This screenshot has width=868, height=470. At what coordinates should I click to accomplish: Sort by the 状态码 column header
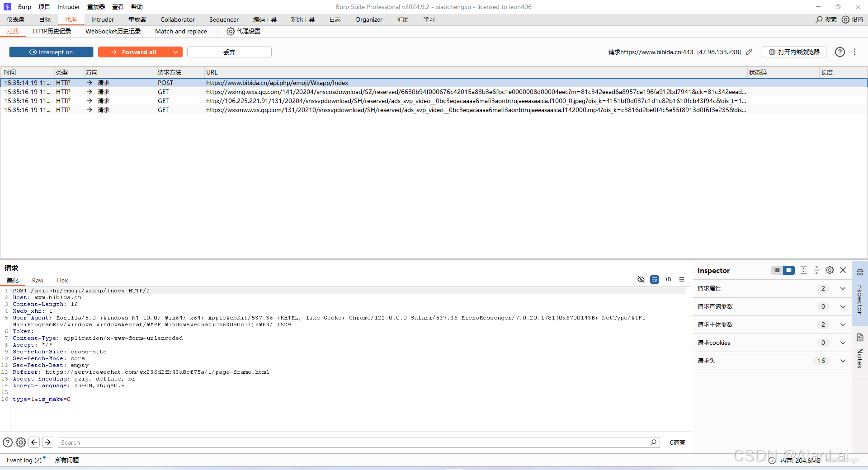click(783, 72)
